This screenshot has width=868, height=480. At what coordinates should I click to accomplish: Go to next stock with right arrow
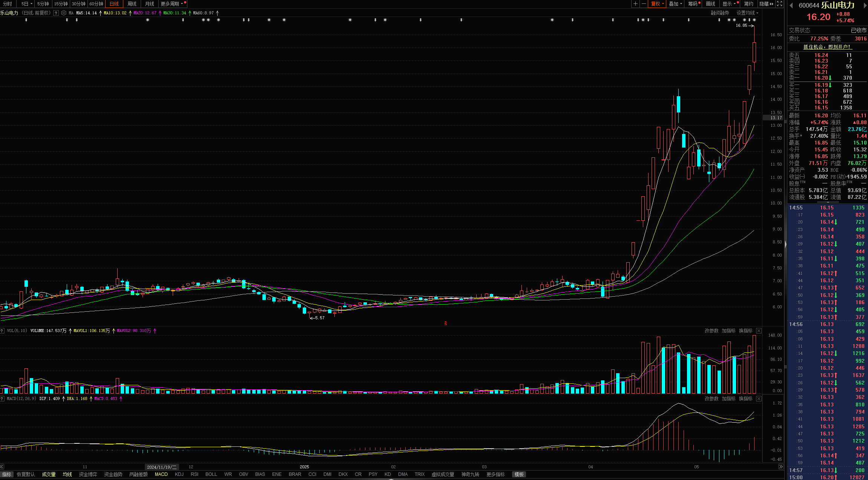[x=865, y=5]
